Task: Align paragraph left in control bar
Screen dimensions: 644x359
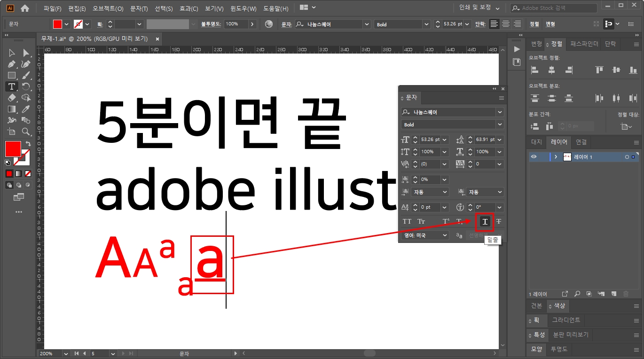Action: tap(494, 24)
